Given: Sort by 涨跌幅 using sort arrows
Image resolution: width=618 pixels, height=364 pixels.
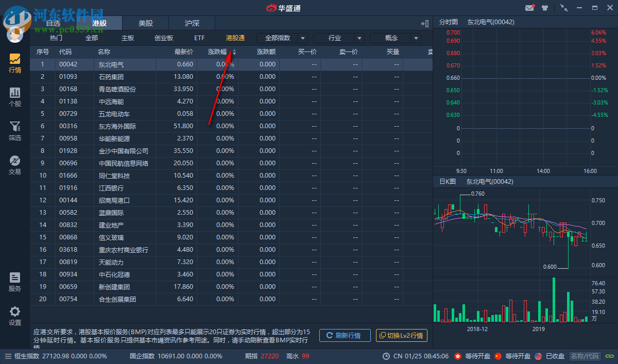Looking at the screenshot, I should [x=234, y=52].
